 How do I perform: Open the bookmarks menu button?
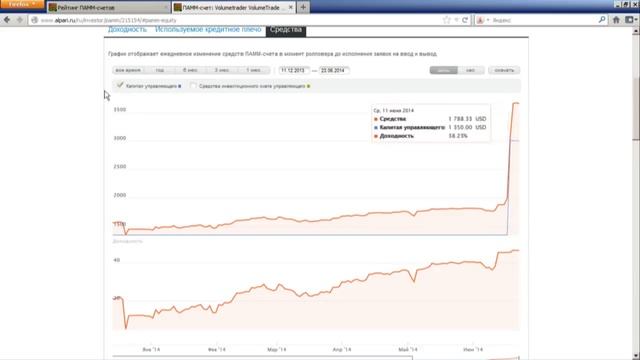tap(631, 20)
